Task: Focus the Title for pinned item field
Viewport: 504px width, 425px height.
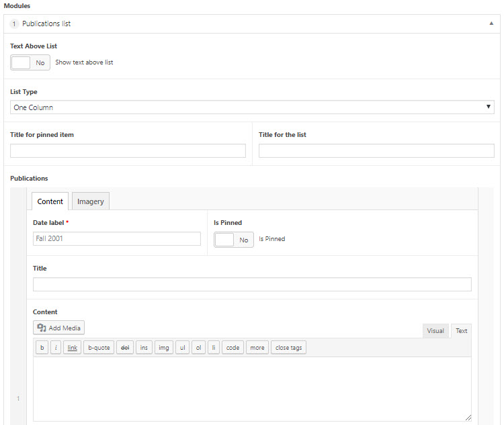Action: (x=128, y=150)
